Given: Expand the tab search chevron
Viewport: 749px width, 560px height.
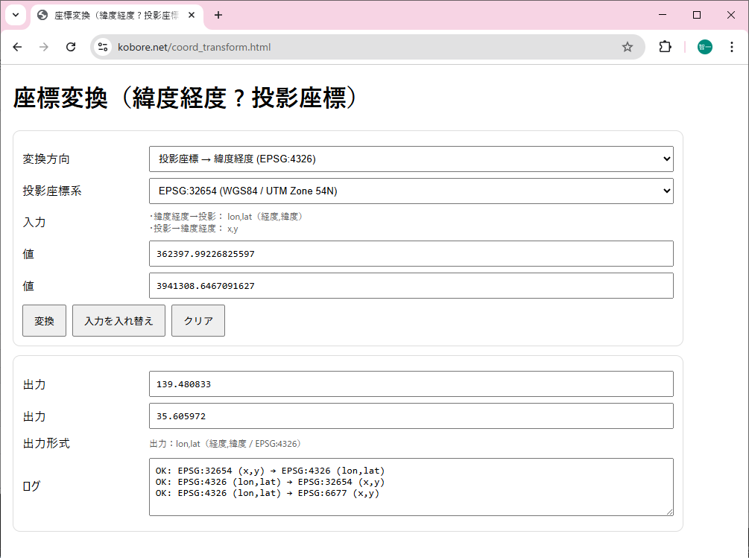Looking at the screenshot, I should (15, 15).
